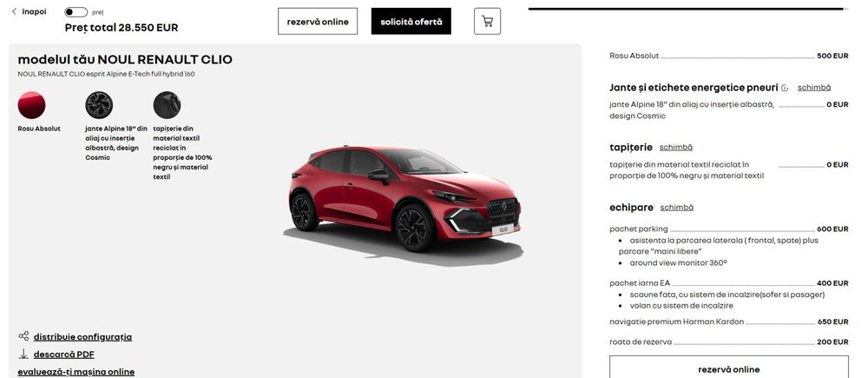Click the info icon beside Jante heading
The height and width of the screenshot is (378, 868).
pyautogui.click(x=785, y=88)
